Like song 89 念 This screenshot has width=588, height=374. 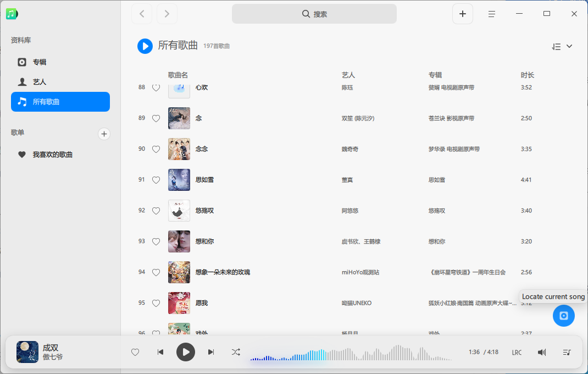156,118
